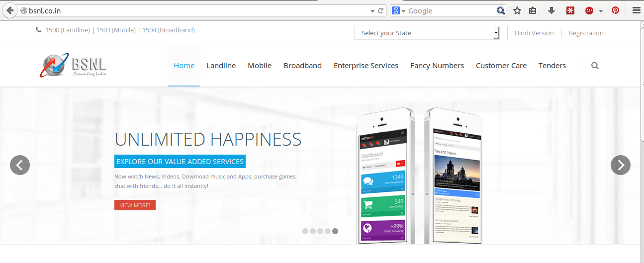Click the 1503 (Mobile) helpline text
644x263 pixels.
coord(116,30)
